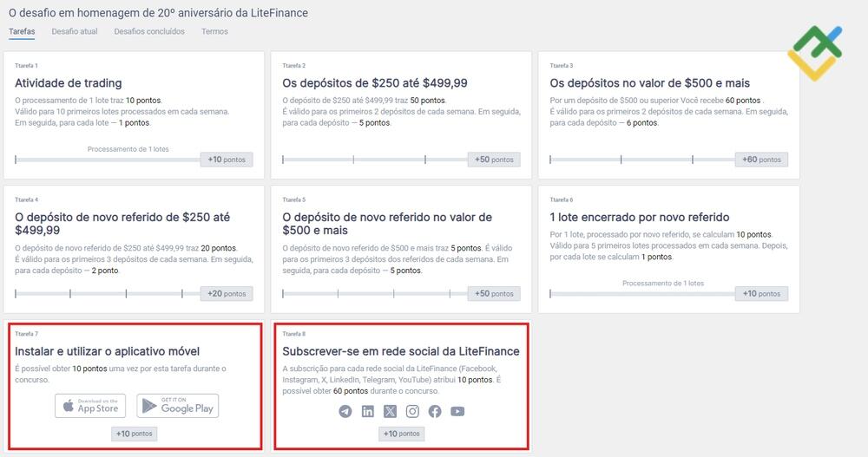Click progress bar in Tarefa 4 referral card
Viewport: 868px width, 457px height.
coord(108,294)
